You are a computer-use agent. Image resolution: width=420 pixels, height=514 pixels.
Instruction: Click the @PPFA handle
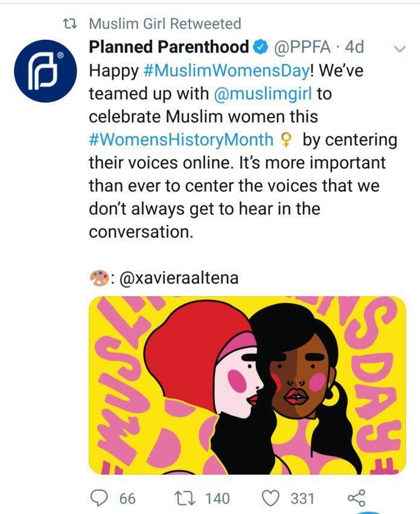click(302, 47)
